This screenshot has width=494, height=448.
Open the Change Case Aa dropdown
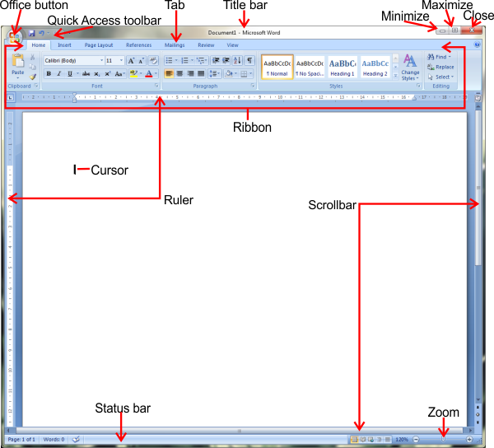[x=119, y=74]
